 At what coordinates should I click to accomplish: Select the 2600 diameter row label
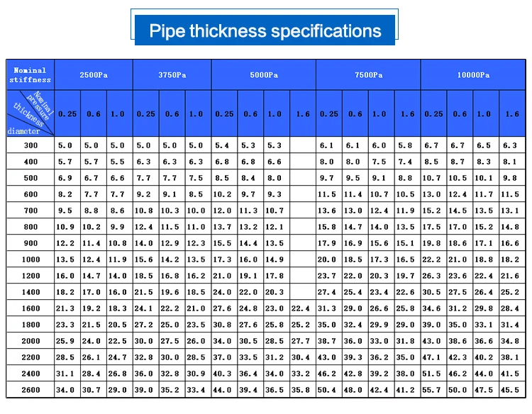[x=30, y=390]
